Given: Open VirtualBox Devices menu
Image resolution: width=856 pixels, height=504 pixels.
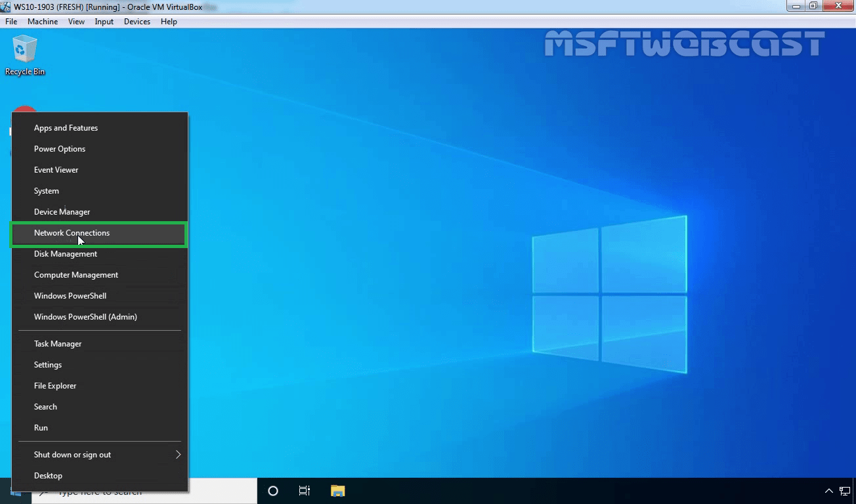Looking at the screenshot, I should (137, 22).
